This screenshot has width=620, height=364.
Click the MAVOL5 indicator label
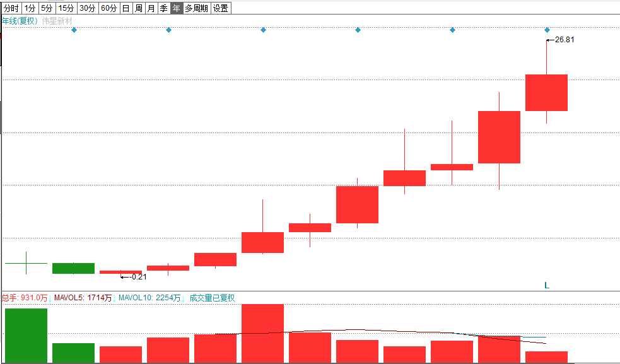point(83,298)
